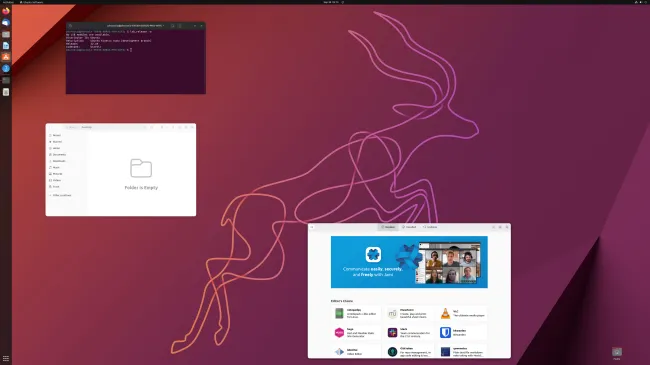Image resolution: width=650 pixels, height=365 pixels.
Task: Open the Home folder icon on desktop
Action: pos(617,353)
